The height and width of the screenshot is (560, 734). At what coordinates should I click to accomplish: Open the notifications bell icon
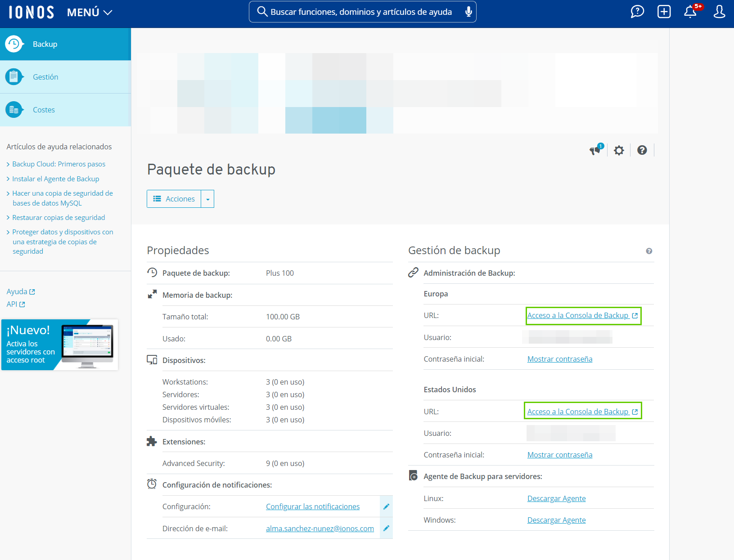(x=690, y=12)
